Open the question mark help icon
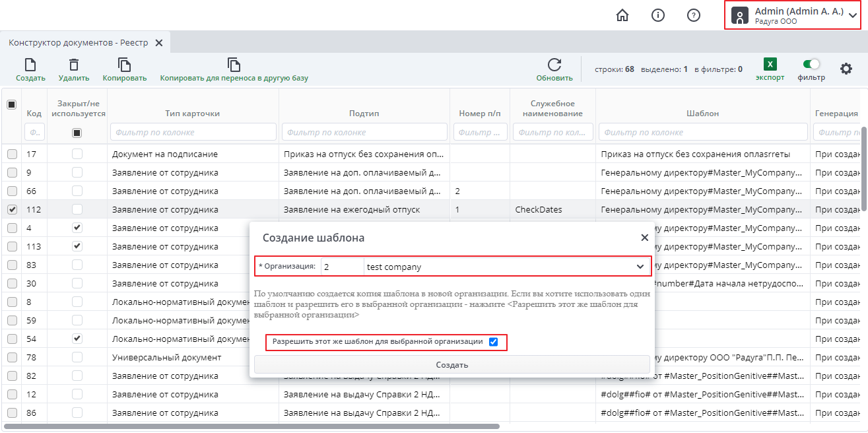Viewport: 868px width, 433px height. [x=693, y=15]
